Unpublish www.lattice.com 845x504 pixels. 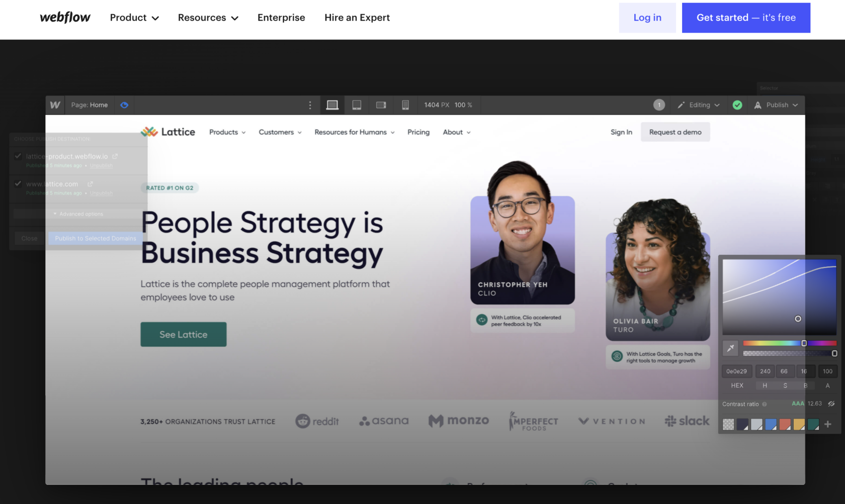101,193
